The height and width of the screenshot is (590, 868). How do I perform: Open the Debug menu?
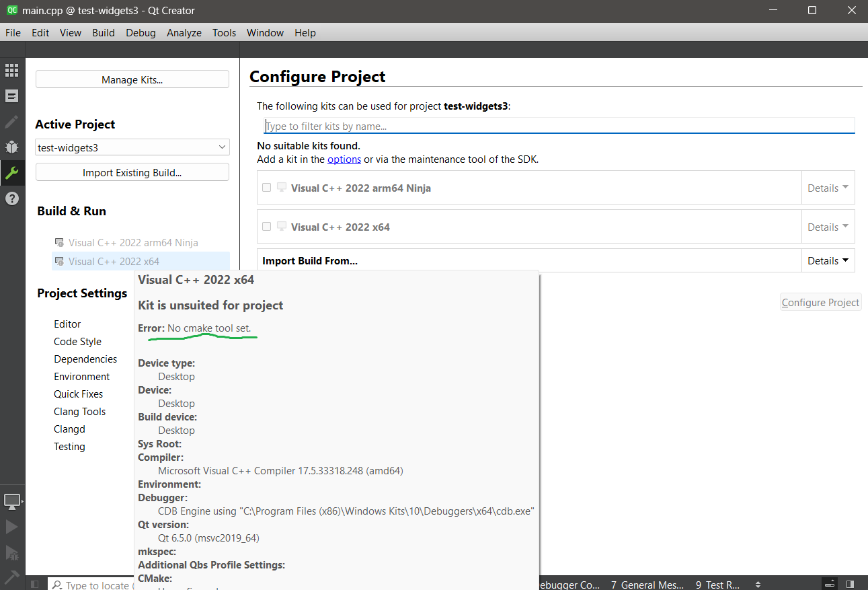[141, 32]
